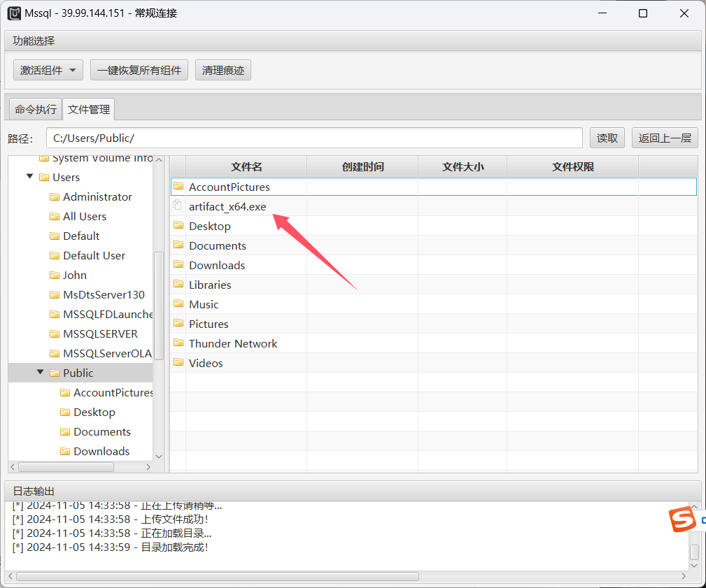This screenshot has height=588, width=706.
Task: Select artifact_x64.exe in the file list
Action: coord(434,206)
